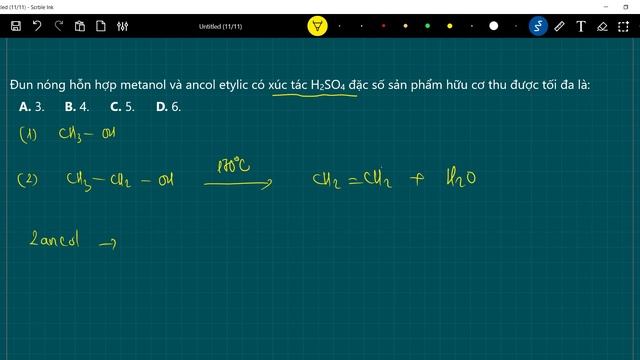Click the underlined words "xúc tác H₂SO₄"

pos(307,85)
